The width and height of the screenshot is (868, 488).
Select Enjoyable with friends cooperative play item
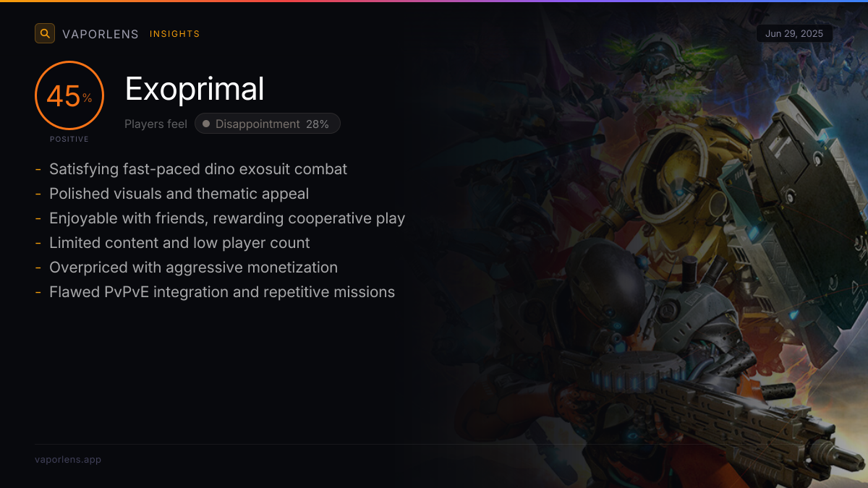(227, 218)
